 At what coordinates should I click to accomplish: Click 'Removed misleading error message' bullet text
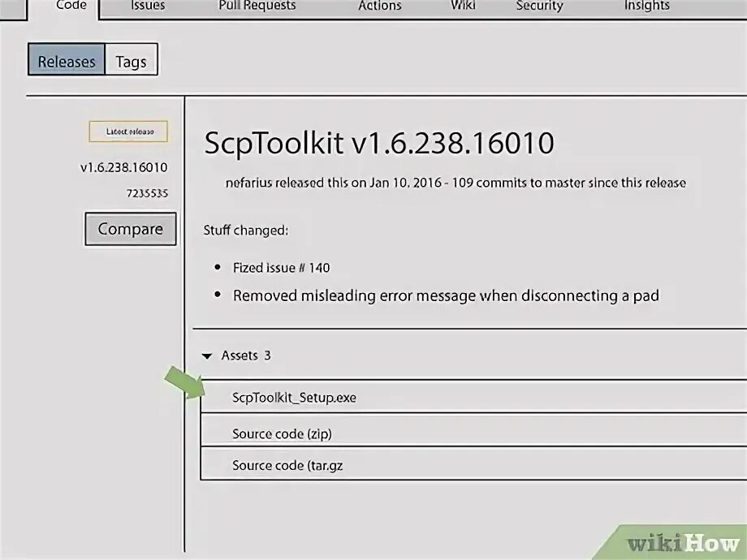tap(446, 295)
